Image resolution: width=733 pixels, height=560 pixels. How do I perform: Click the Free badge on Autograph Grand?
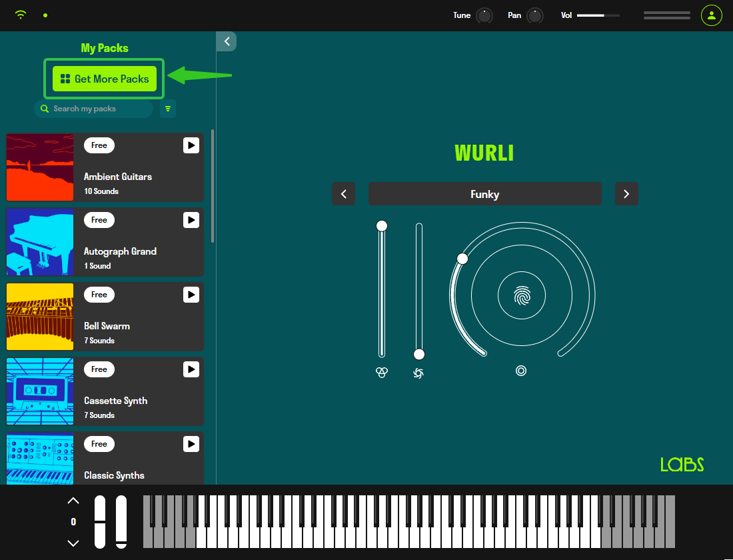99,220
